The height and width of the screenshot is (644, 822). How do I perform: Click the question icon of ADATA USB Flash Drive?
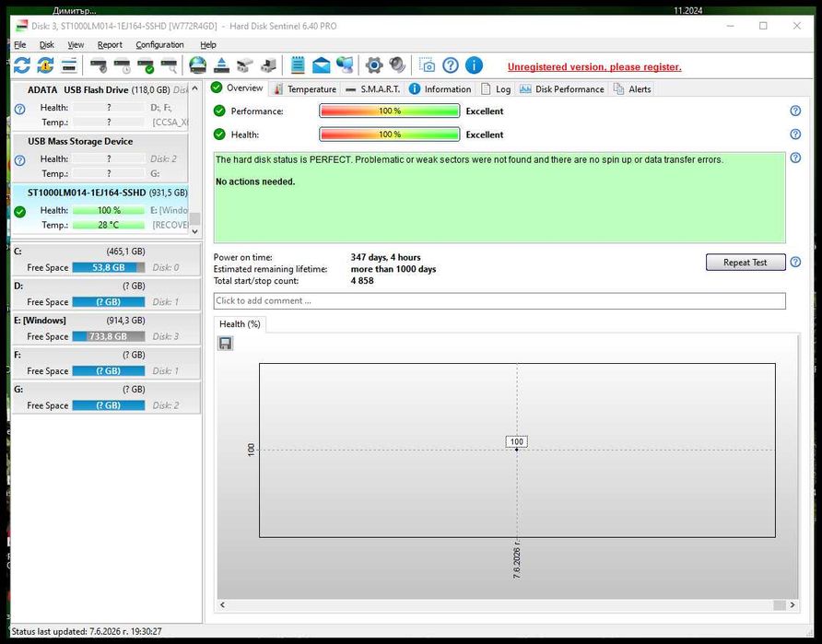[20, 109]
